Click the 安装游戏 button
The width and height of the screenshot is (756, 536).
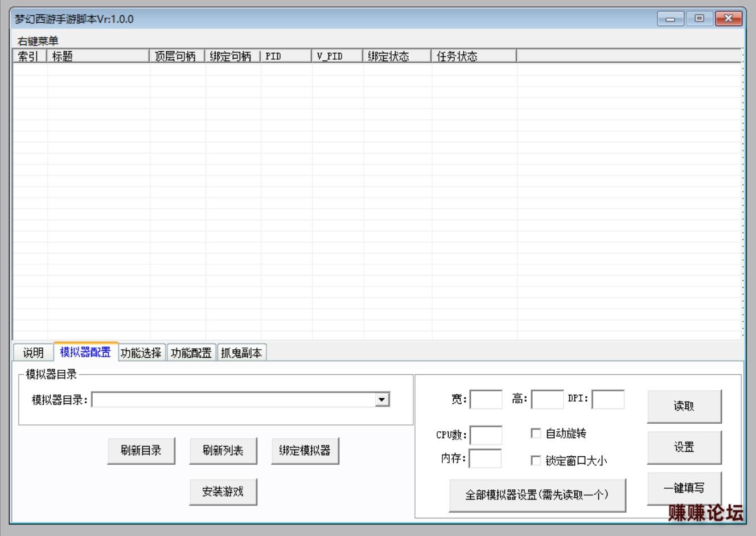coord(223,492)
